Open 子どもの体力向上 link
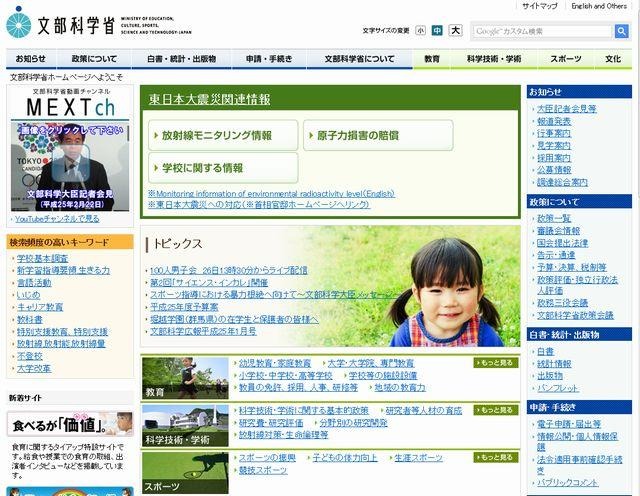Viewport: 640px width, 496px height. pyautogui.click(x=345, y=458)
